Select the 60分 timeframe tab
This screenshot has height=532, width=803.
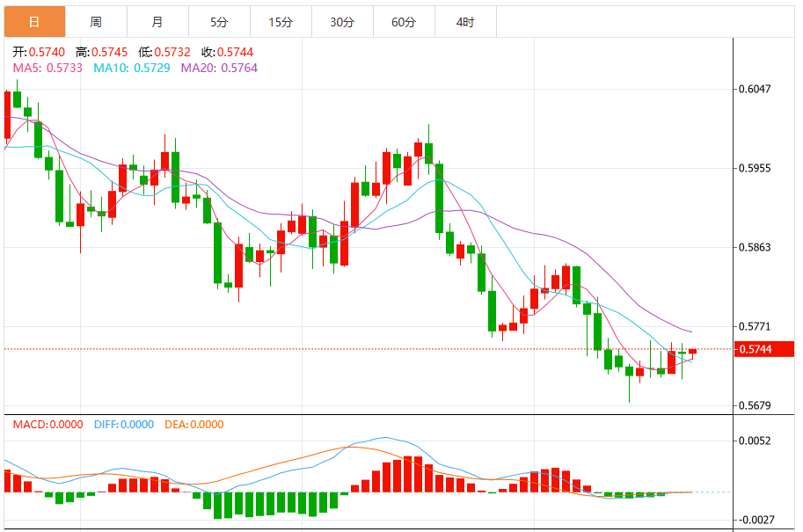click(404, 22)
